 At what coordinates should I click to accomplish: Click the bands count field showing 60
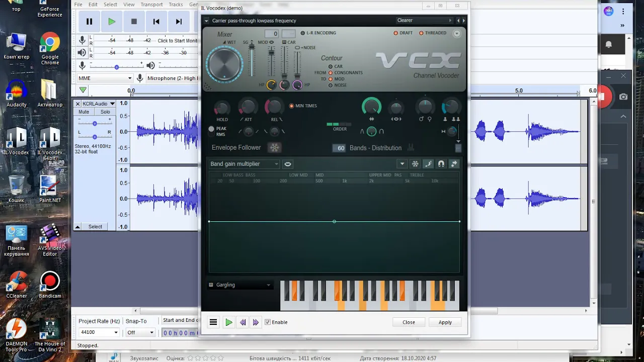[339, 148]
